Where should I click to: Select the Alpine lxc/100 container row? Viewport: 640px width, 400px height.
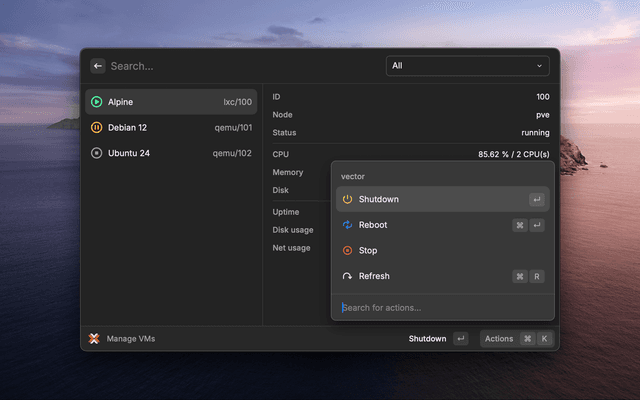(170, 102)
